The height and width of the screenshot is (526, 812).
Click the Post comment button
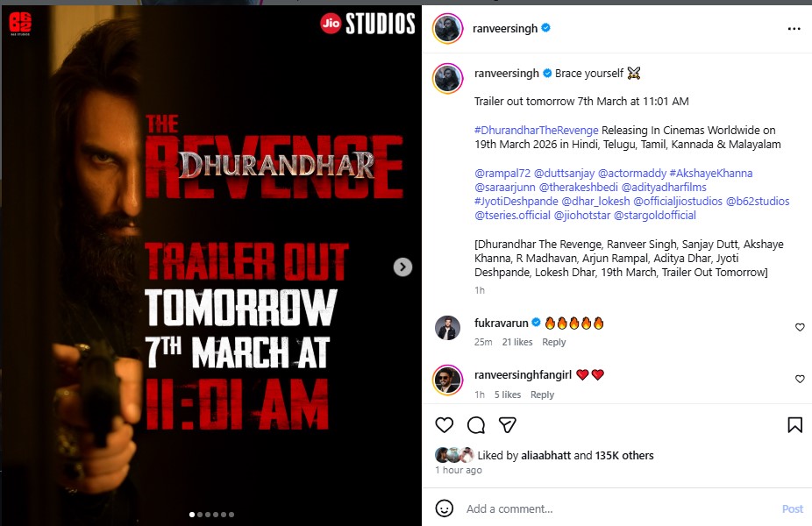point(793,509)
